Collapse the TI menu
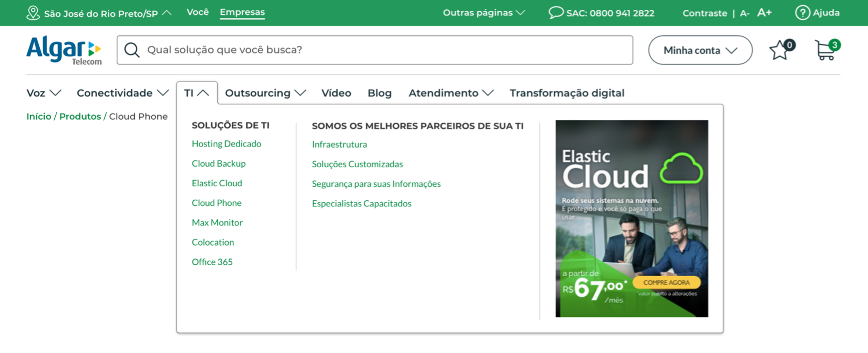Viewport: 868px width, 353px height. 197,93
